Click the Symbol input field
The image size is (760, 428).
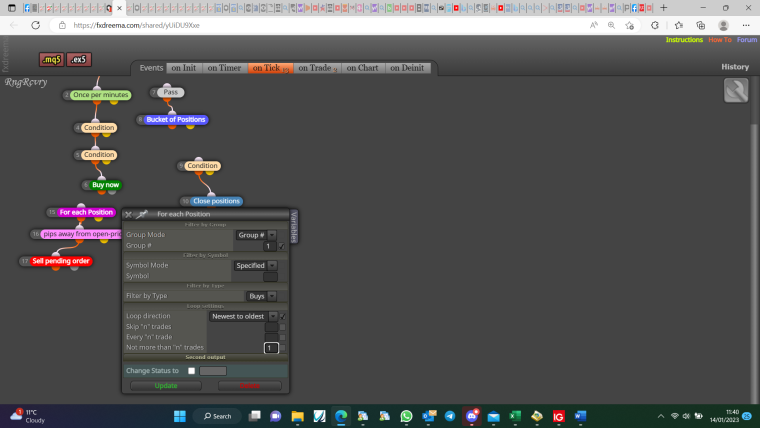270,276
